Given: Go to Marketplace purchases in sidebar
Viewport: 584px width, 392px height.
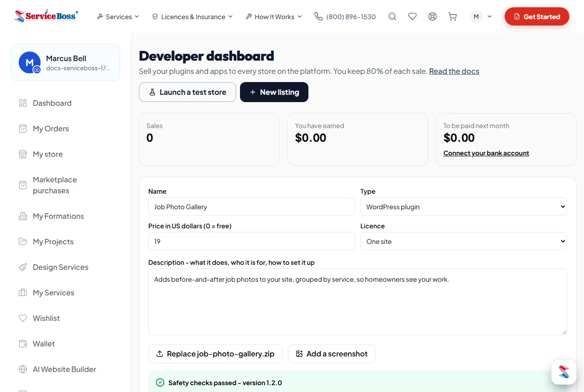Looking at the screenshot, I should [x=65, y=185].
